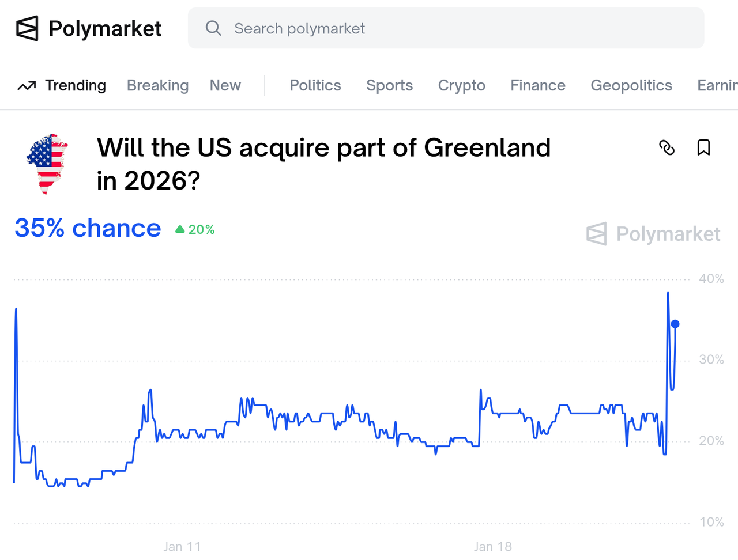Open the Breaking tab
The image size is (738, 560).
click(x=157, y=85)
